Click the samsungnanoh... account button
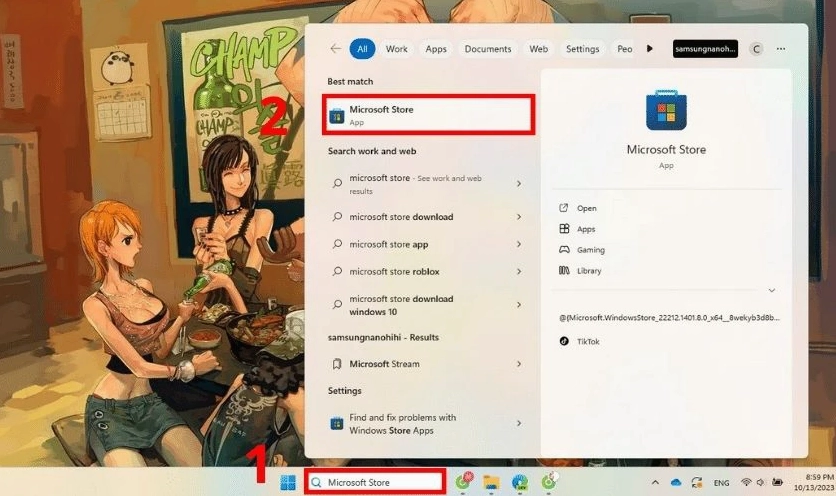Viewport: 836px width, 496px height. pyautogui.click(x=705, y=49)
